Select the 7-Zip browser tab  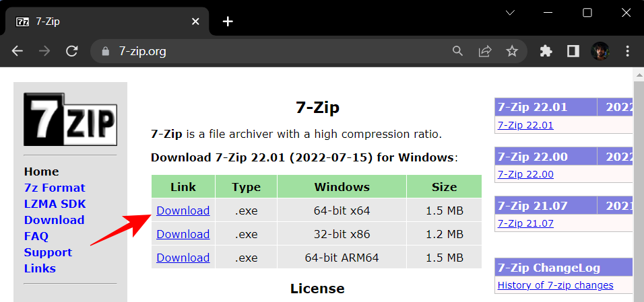coord(101,21)
